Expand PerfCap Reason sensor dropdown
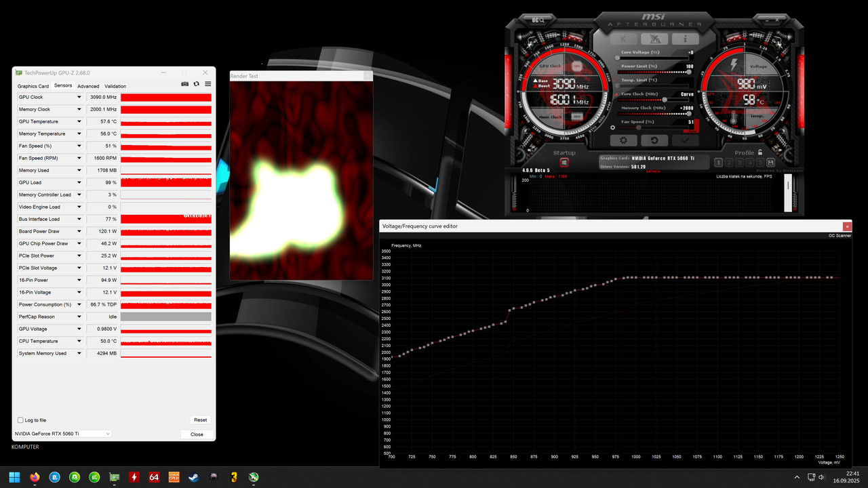868x488 pixels. click(x=79, y=317)
